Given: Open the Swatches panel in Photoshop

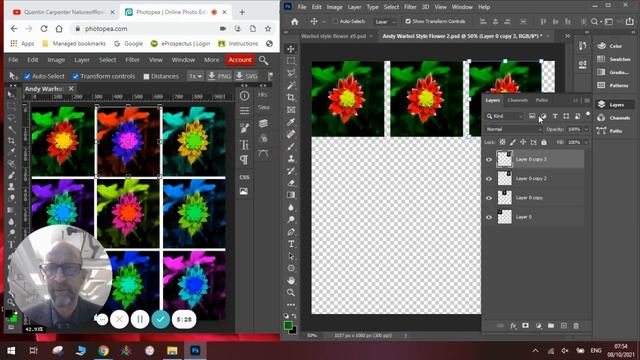Looking at the screenshot, I should click(614, 59).
